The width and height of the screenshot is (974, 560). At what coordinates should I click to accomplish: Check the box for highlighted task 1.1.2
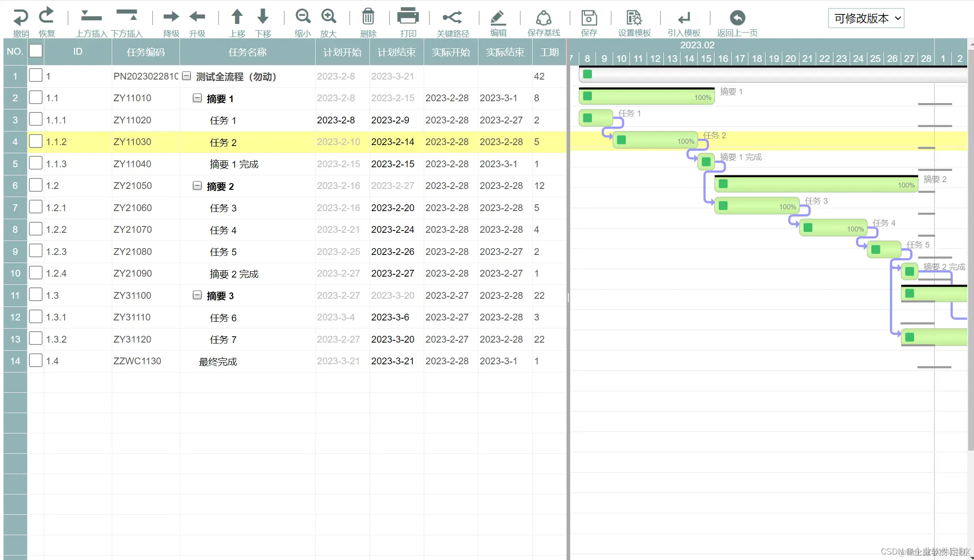click(x=36, y=141)
